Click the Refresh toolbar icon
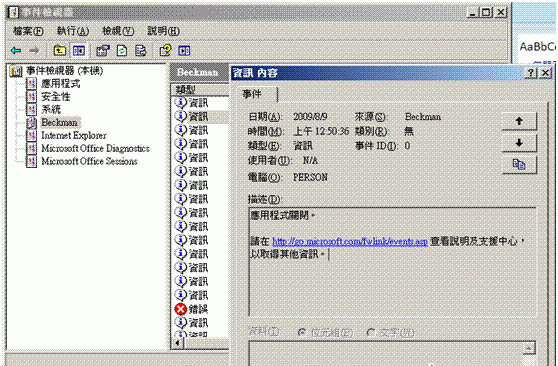558x366 pixels. coord(122,51)
